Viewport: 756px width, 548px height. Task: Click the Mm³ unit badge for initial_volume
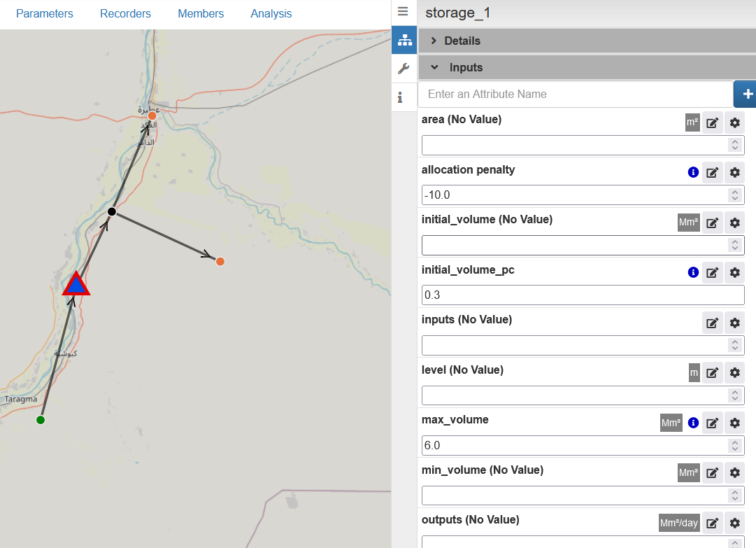point(688,223)
